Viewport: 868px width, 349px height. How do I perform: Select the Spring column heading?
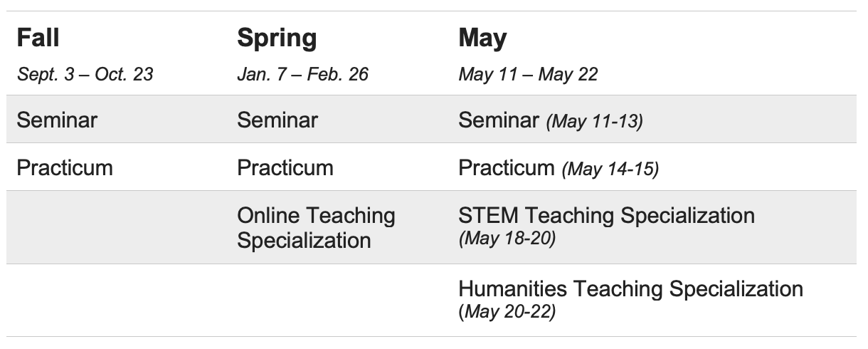[277, 38]
